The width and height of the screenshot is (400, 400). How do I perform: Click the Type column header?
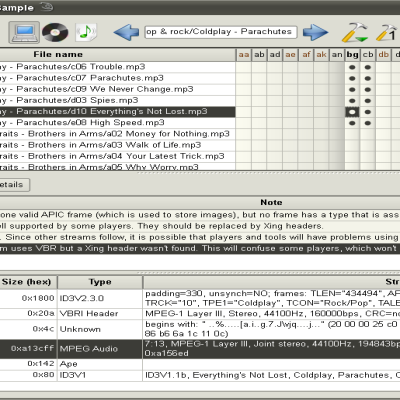(100, 282)
